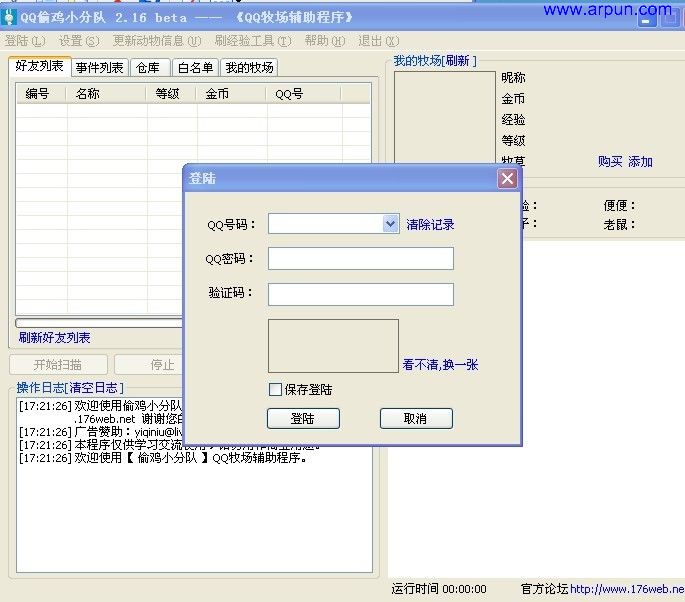This screenshot has width=685, height=602.
Task: Sort by 等级 column header
Action: (171, 93)
